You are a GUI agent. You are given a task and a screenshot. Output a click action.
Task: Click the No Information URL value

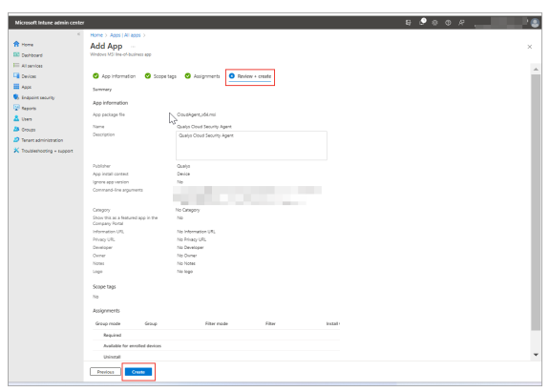pos(196,232)
